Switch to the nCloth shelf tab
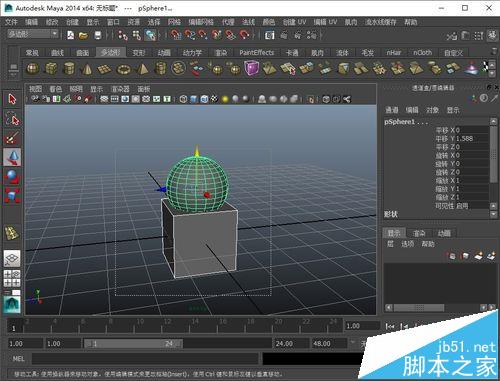Screen dimensions: 500x381 click(x=422, y=52)
